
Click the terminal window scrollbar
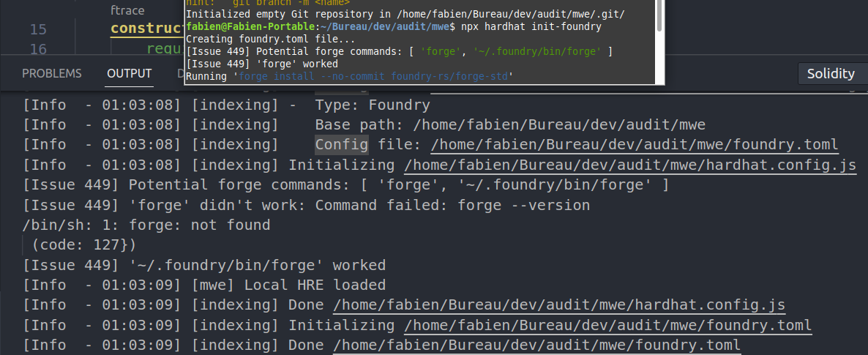click(x=659, y=17)
